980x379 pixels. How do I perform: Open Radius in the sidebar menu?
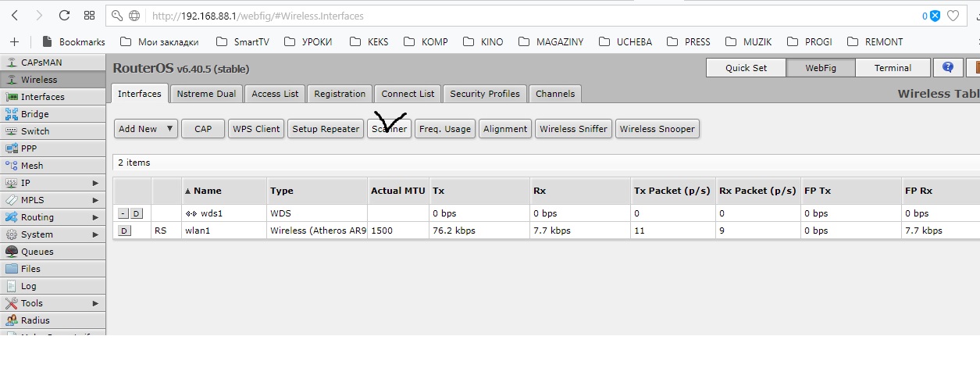point(52,320)
